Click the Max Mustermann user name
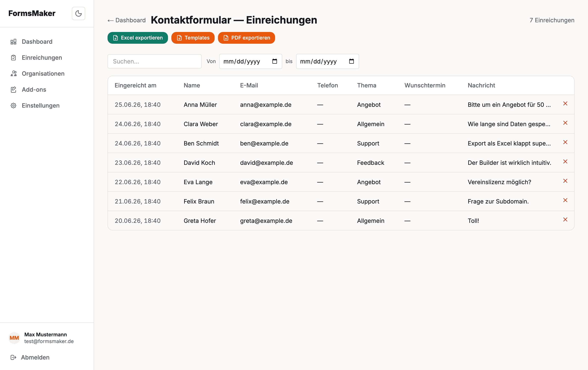The width and height of the screenshot is (588, 370). pos(45,334)
